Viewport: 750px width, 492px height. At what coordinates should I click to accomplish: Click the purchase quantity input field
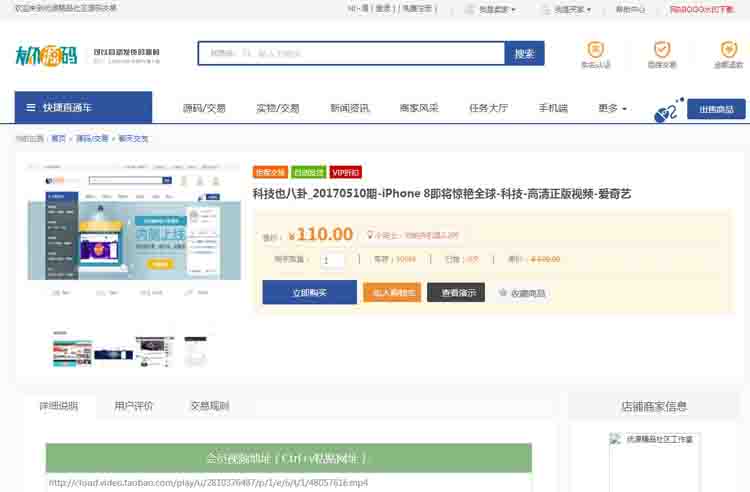(x=332, y=260)
